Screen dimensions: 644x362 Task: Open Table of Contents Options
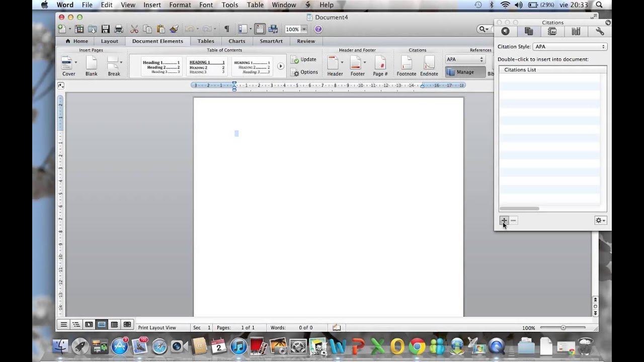pos(304,72)
